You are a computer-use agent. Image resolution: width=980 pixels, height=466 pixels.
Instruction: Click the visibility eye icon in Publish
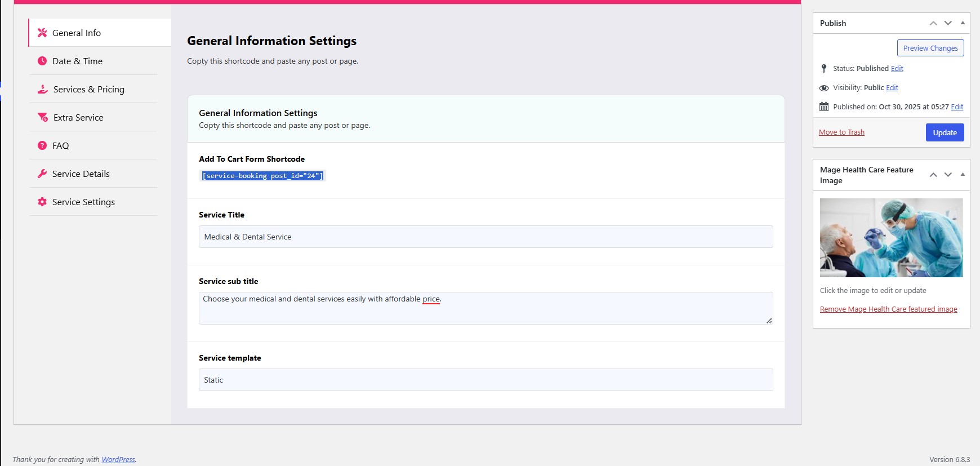(824, 88)
